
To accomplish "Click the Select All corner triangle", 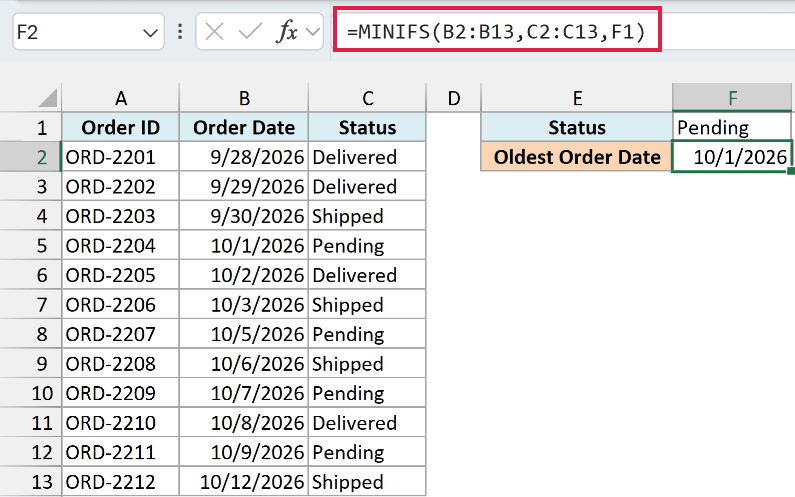I will click(x=48, y=97).
